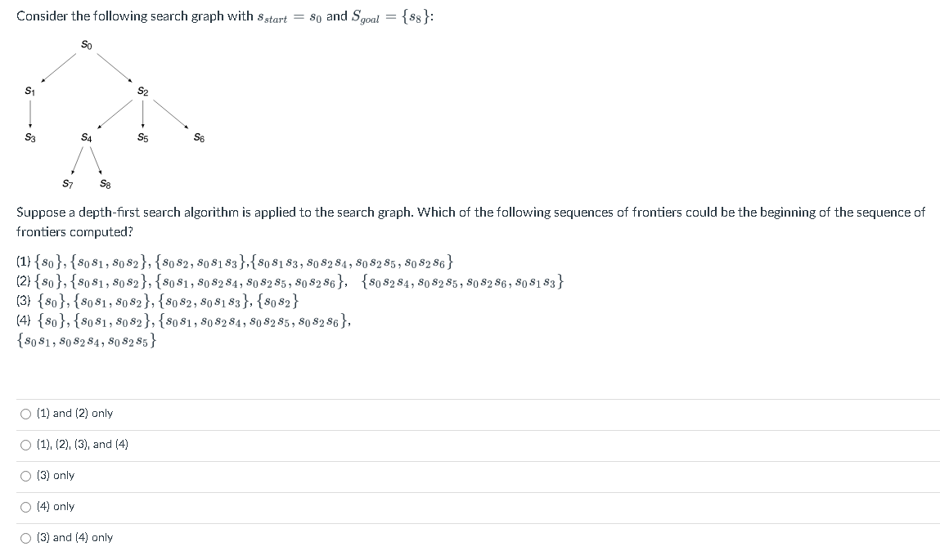Click node s3 in the search graph
Screen dimensions: 940x560
click(29, 138)
